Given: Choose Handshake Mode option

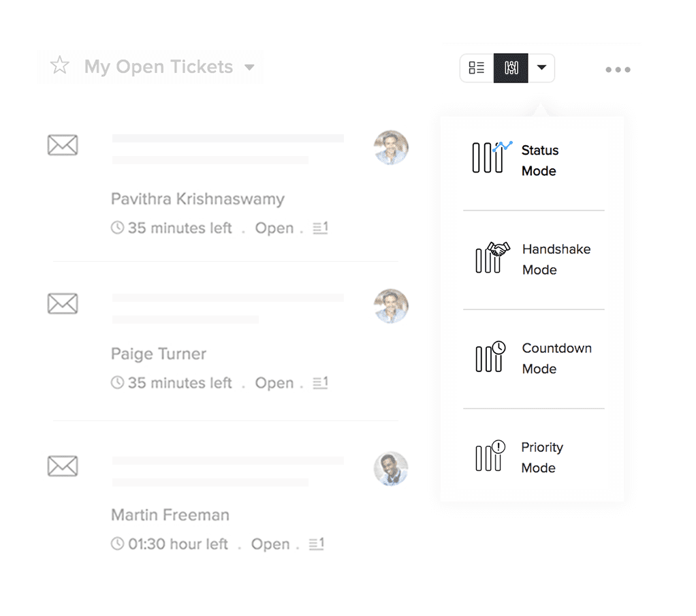Looking at the screenshot, I should tap(556, 260).
